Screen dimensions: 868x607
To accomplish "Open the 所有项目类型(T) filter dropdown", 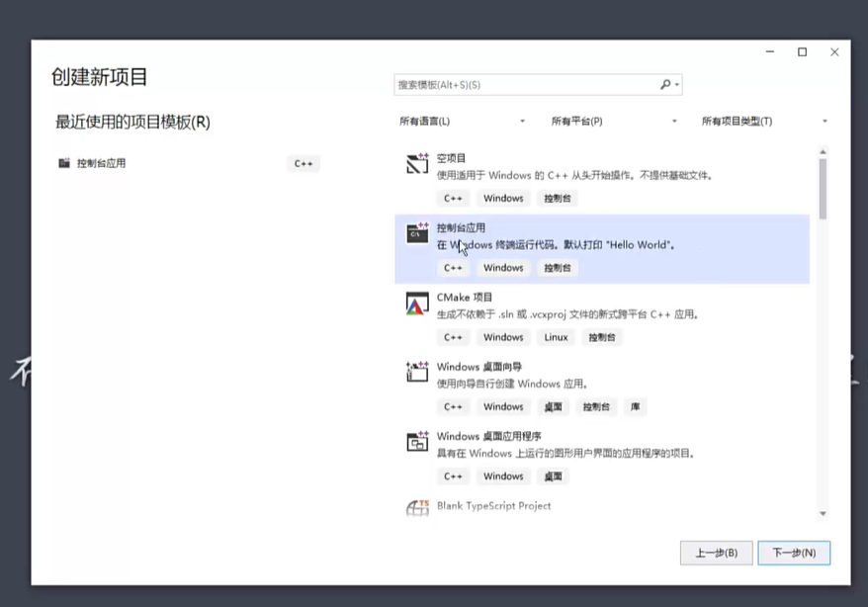I will [x=764, y=122].
